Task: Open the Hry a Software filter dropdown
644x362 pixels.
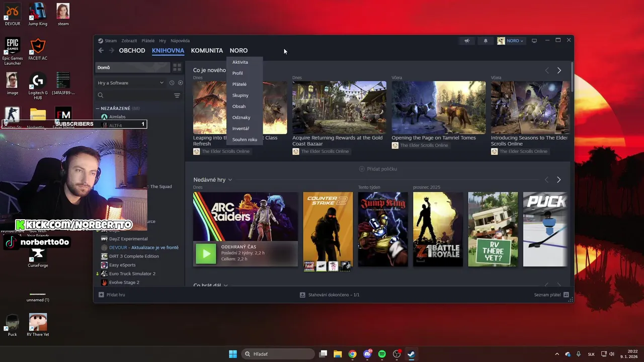Action: (130, 83)
